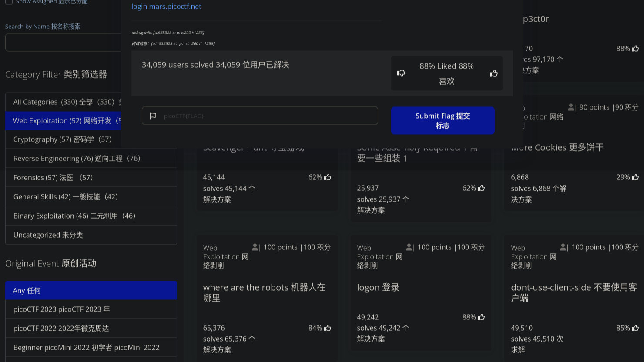Click thumbs-up icon on logon card

point(481,317)
